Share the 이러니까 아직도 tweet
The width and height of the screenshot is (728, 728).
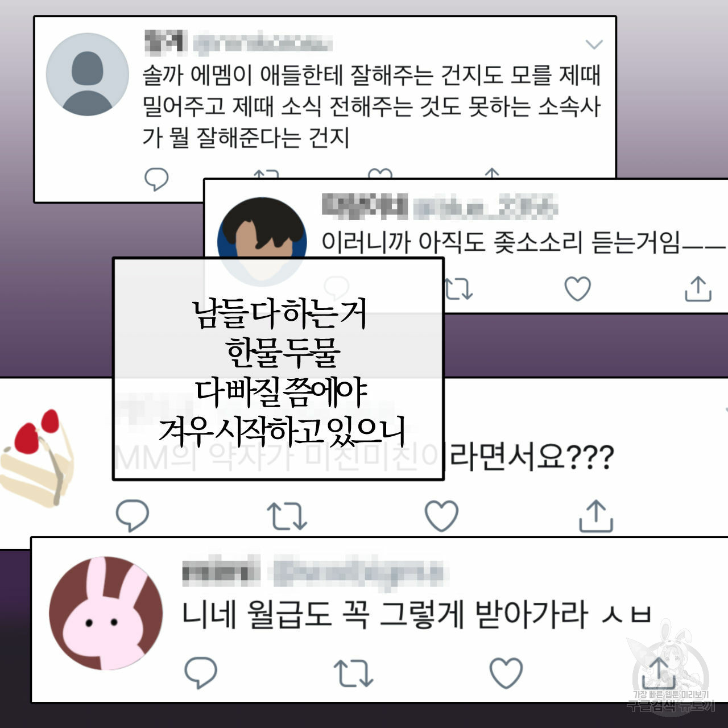point(698,288)
